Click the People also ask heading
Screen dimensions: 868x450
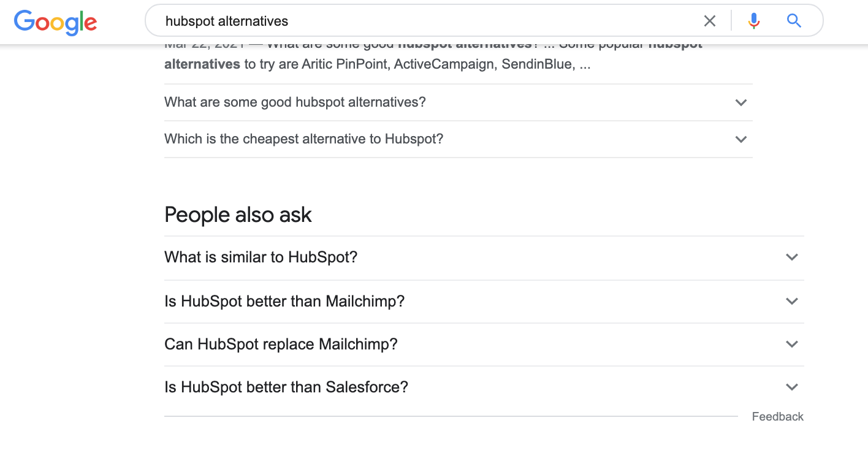click(x=238, y=215)
